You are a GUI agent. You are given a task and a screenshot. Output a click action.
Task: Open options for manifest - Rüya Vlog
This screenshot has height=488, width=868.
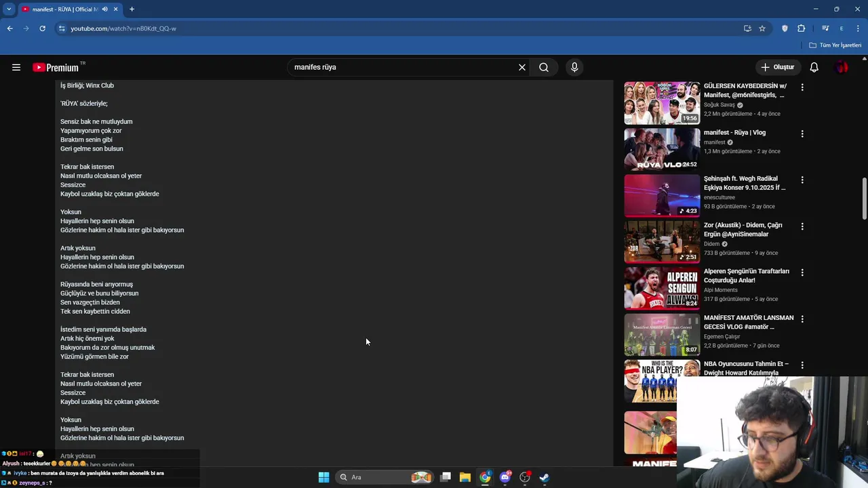point(802,134)
